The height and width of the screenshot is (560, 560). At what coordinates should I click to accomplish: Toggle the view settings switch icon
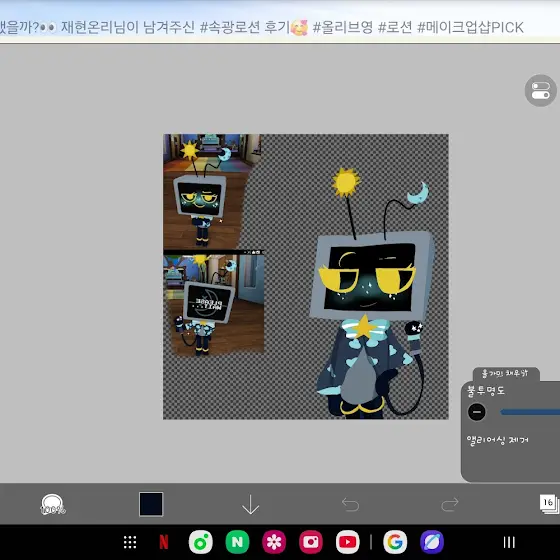[540, 90]
